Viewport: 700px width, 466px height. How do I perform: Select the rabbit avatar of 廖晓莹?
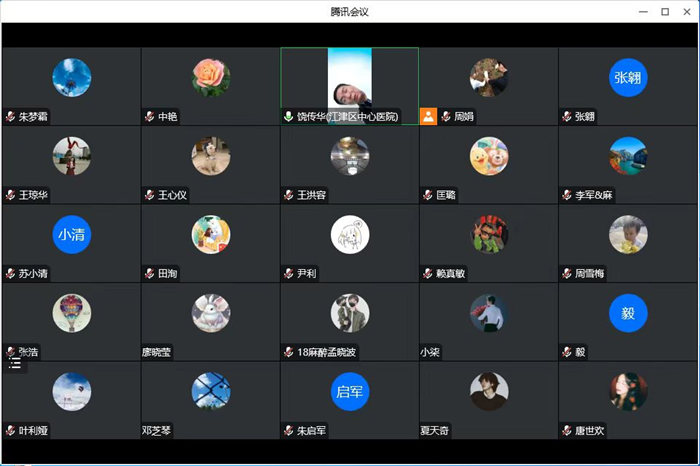tap(211, 313)
